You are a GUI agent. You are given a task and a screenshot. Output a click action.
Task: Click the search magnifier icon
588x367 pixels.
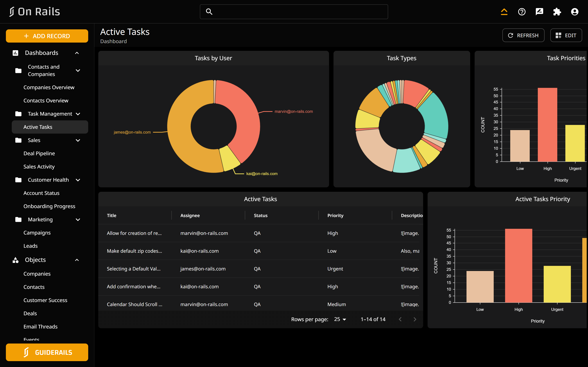[x=209, y=11]
